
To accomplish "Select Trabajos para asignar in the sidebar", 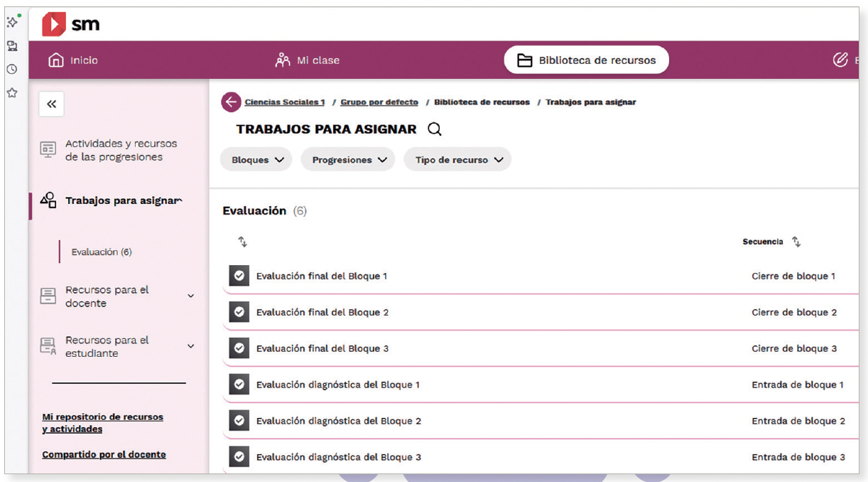I will pos(121,200).
